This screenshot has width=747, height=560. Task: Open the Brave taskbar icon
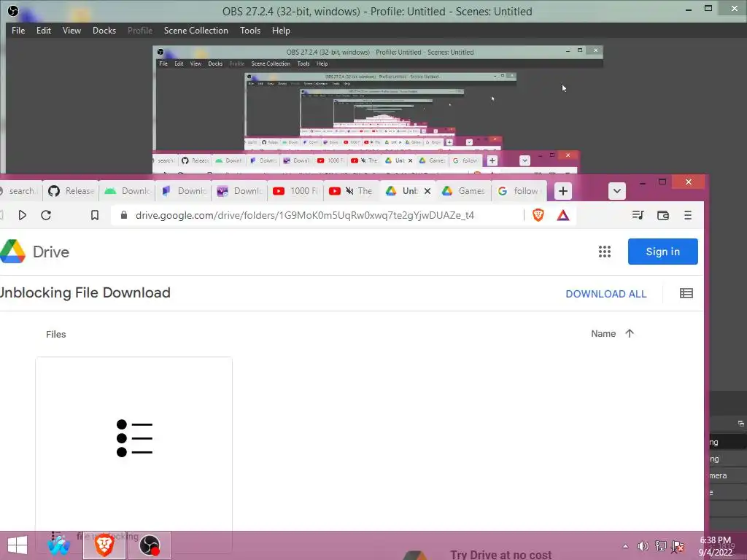tap(104, 545)
